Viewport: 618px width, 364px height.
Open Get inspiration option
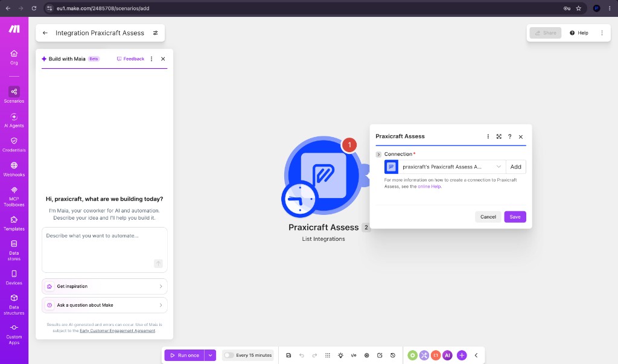click(104, 286)
